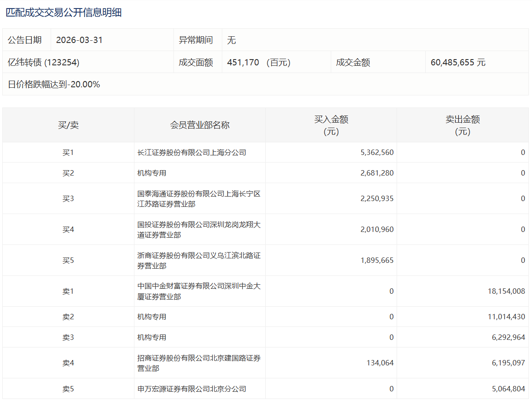This screenshot has width=532, height=403.
Task: Click the 成交金额 value 60,485,655 元
Action: coord(458,62)
